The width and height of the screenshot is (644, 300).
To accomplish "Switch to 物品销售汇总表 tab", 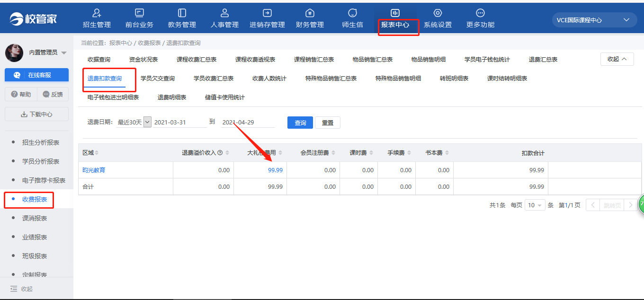I will point(373,60).
